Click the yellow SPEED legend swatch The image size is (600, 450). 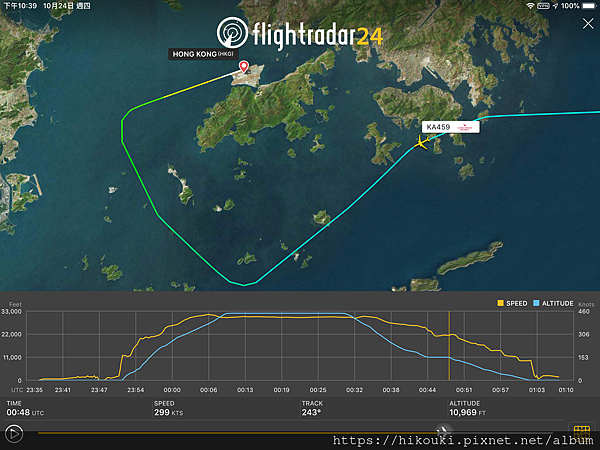(500, 303)
